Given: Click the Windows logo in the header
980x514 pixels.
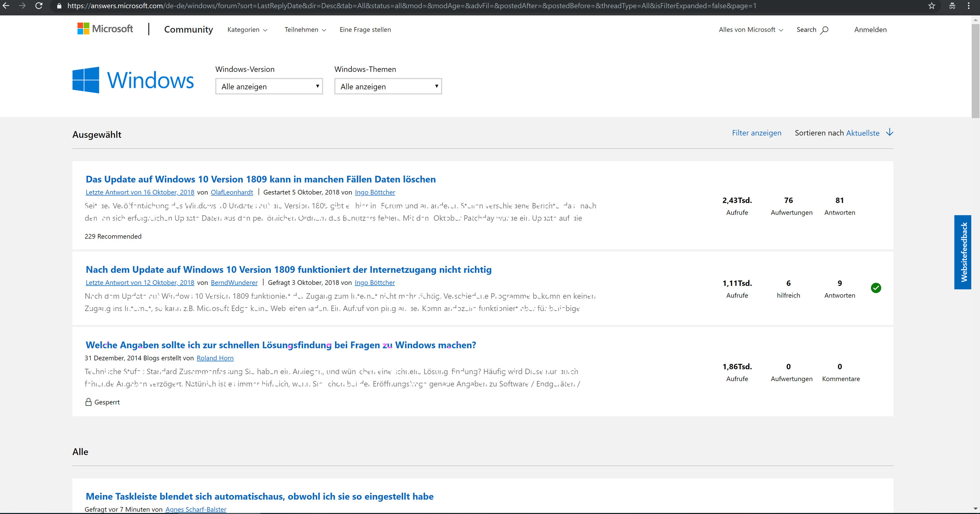Looking at the screenshot, I should point(133,80).
